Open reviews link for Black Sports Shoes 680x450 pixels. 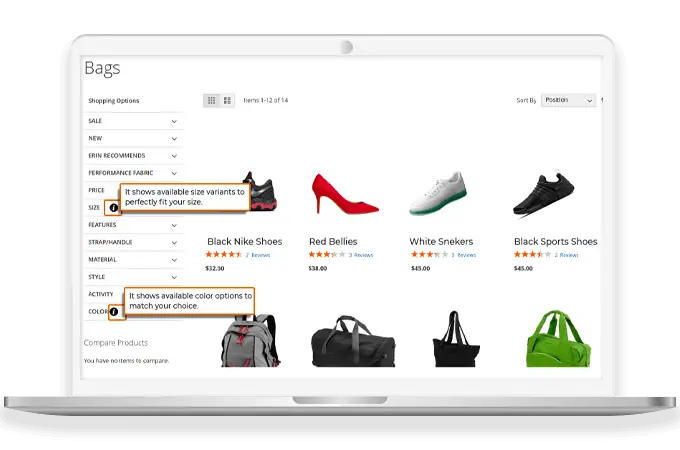point(566,255)
